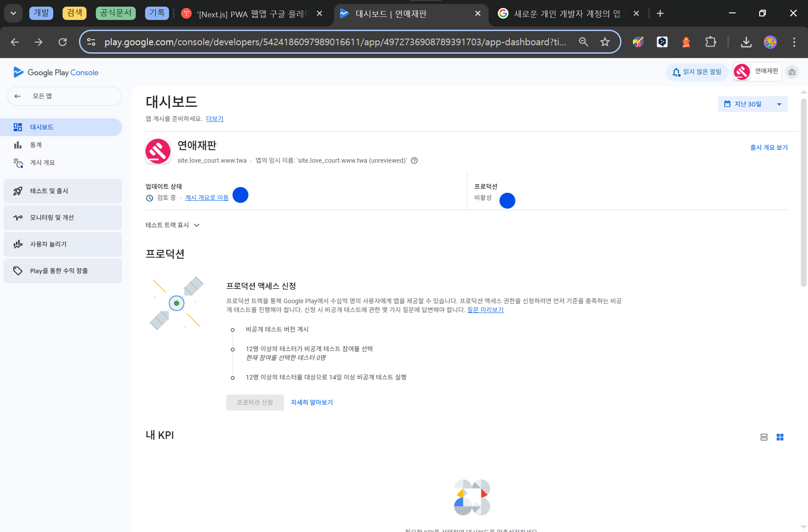Image resolution: width=808 pixels, height=532 pixels.
Task: Open the Chrome profile avatar
Action: click(x=770, y=42)
